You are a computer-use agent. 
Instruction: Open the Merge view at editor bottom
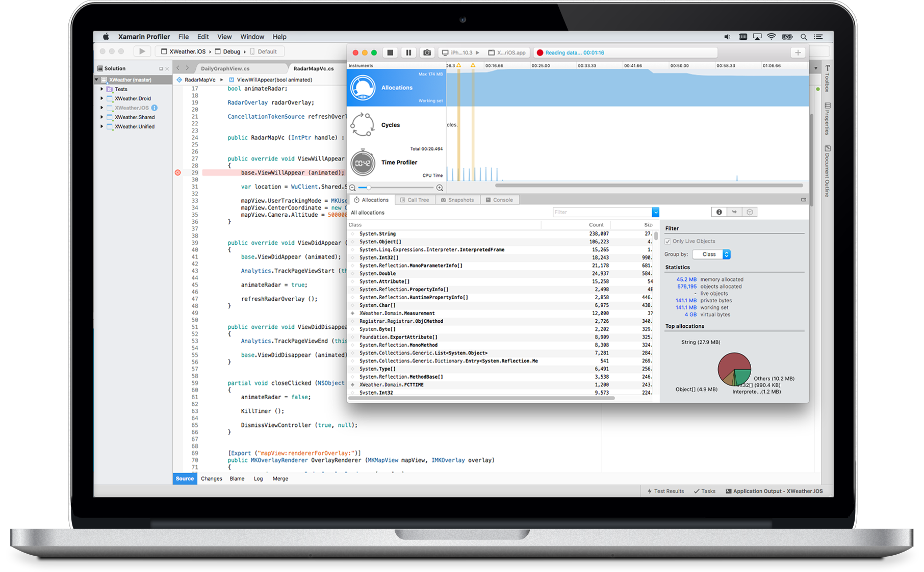[x=280, y=479]
